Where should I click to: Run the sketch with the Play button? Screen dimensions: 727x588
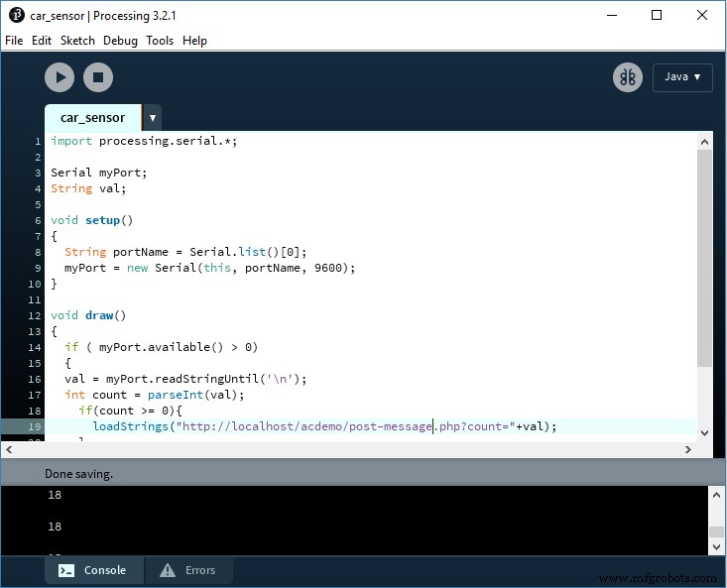pos(60,77)
